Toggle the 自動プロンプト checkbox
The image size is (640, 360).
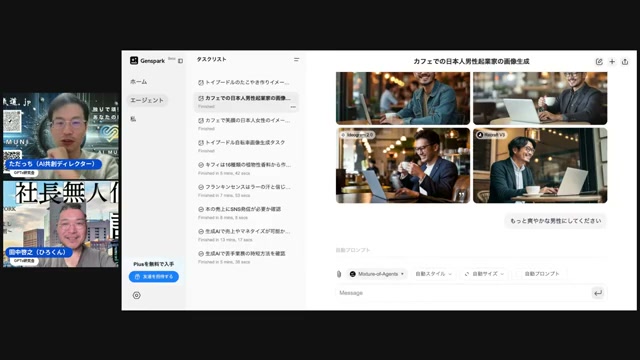pos(519,274)
